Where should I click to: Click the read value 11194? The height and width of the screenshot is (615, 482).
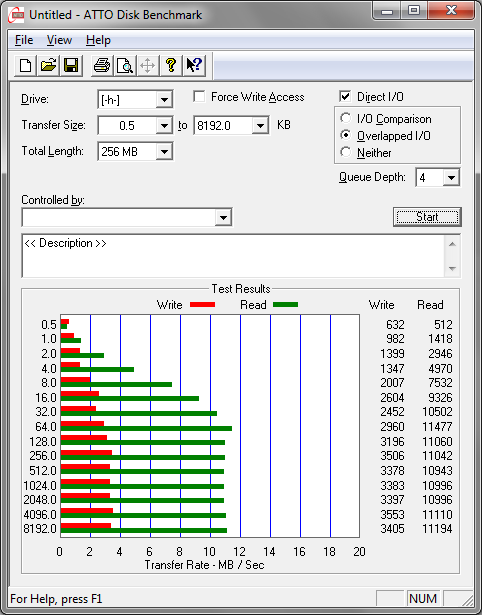coord(437,529)
